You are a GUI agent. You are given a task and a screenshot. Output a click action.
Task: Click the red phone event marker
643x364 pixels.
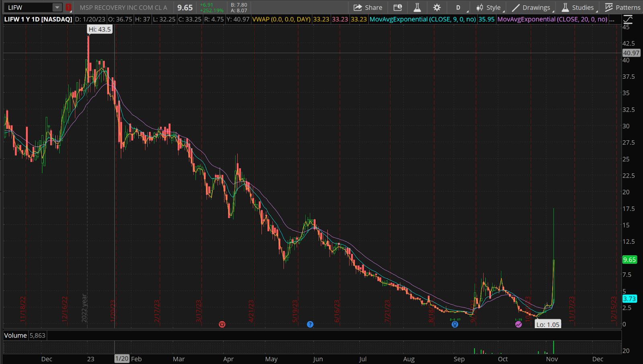click(x=222, y=324)
